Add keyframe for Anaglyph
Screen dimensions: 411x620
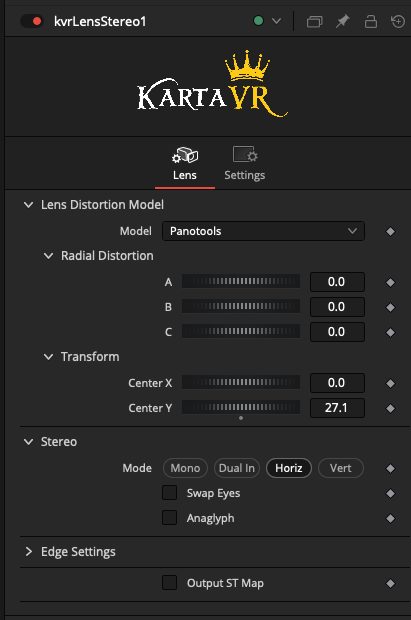[390, 518]
